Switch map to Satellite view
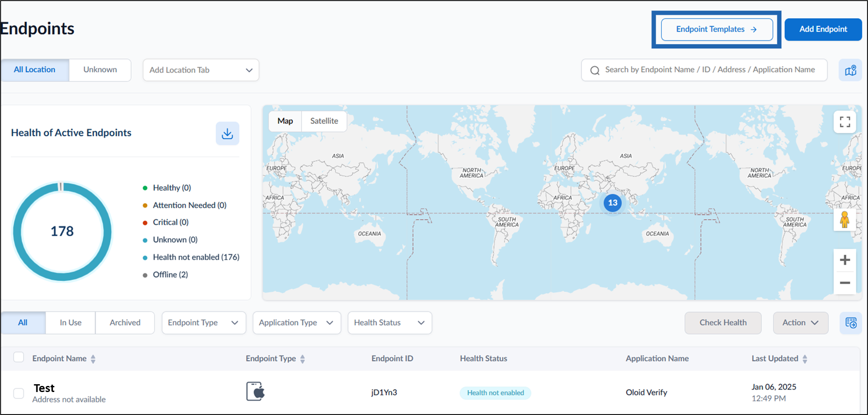 tap(324, 121)
